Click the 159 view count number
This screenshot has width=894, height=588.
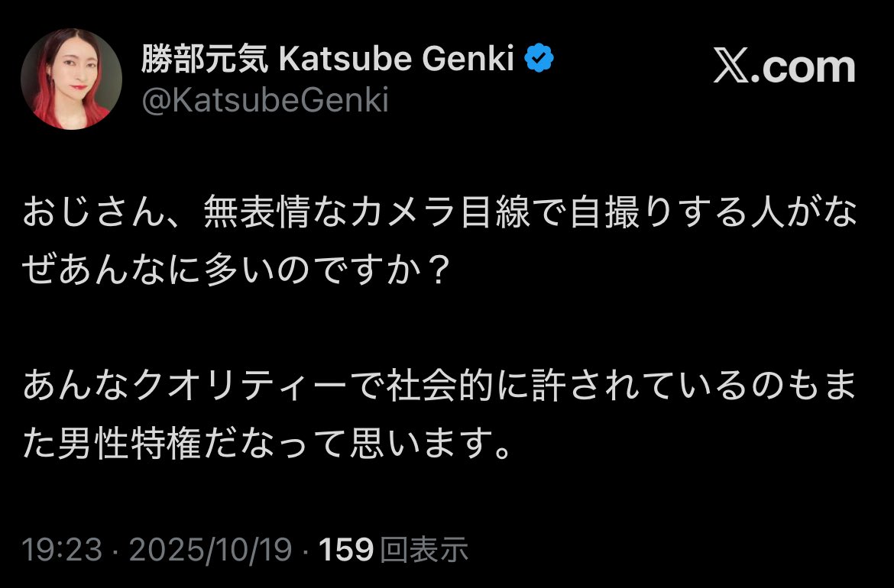click(346, 549)
